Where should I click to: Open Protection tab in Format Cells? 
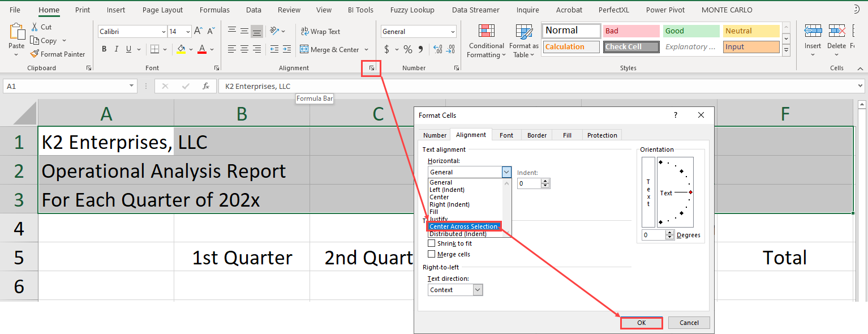tap(602, 135)
